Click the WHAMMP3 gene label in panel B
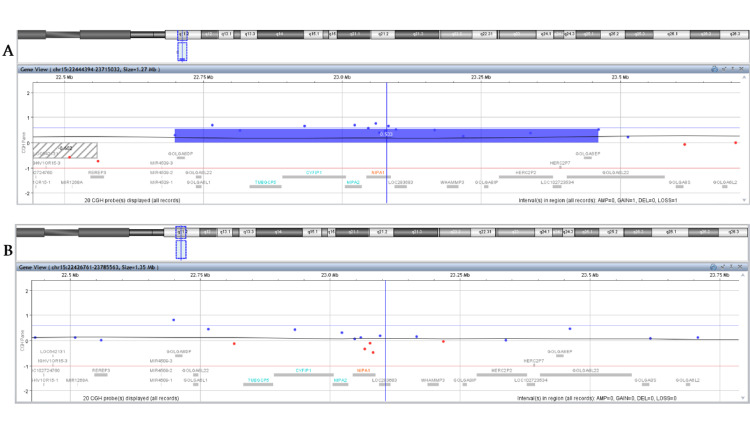Screen dimensions: 750x422 (433, 380)
